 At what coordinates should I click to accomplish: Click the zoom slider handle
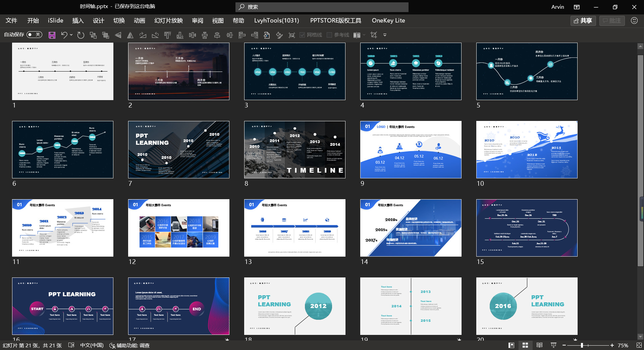[x=582, y=345]
